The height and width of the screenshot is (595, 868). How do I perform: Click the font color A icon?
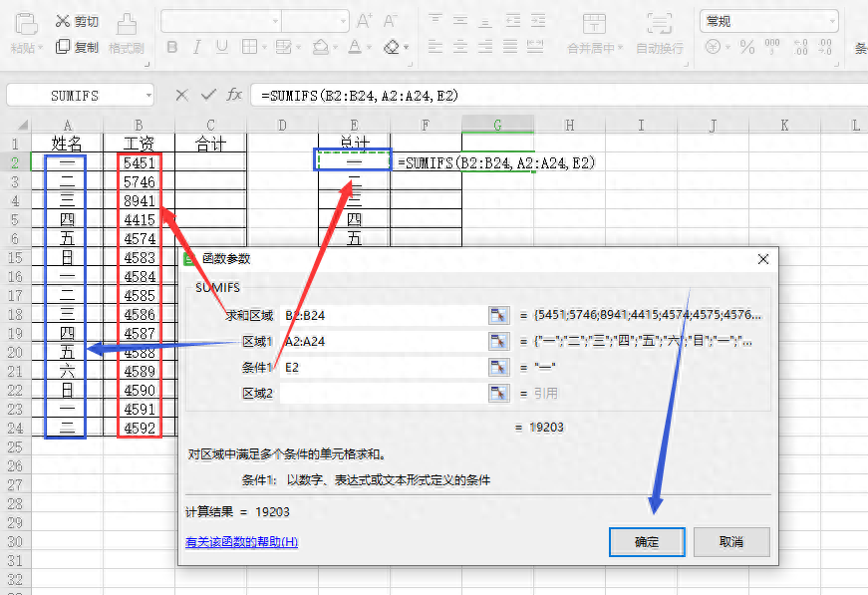click(x=355, y=47)
